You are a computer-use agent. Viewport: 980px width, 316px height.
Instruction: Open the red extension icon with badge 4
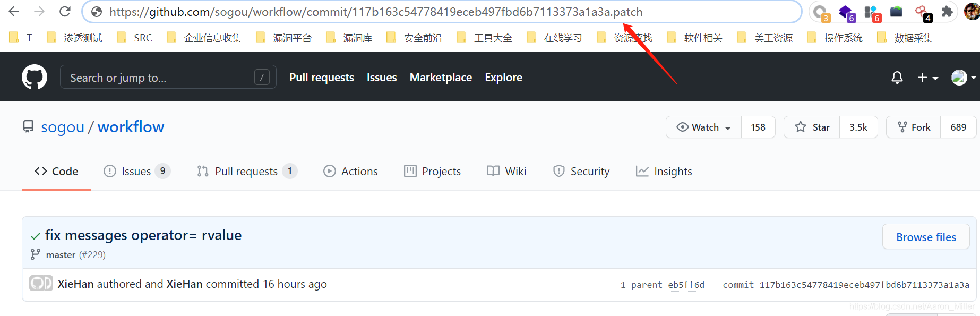[923, 12]
